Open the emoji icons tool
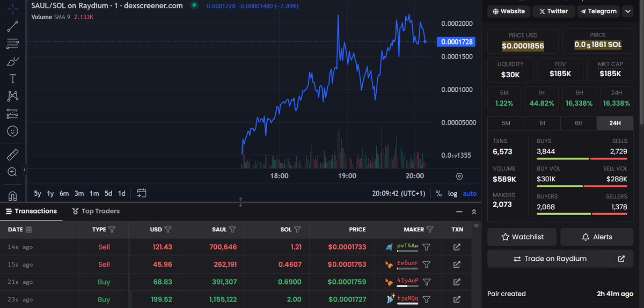644x308 pixels. [x=12, y=131]
